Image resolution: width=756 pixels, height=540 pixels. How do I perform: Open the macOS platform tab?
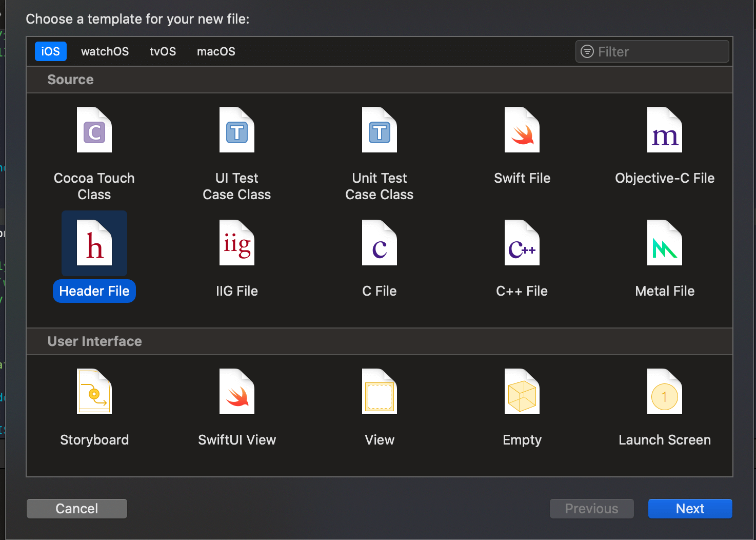tap(216, 51)
